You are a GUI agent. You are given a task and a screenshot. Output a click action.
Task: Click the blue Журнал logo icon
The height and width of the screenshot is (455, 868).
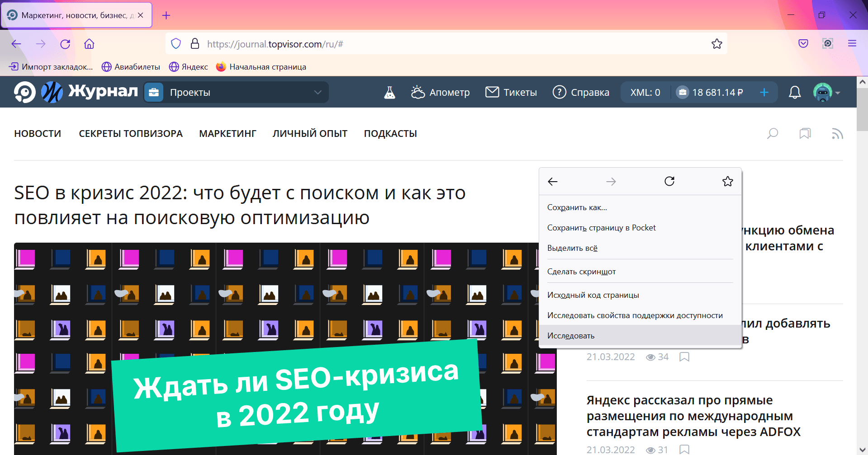tap(52, 92)
